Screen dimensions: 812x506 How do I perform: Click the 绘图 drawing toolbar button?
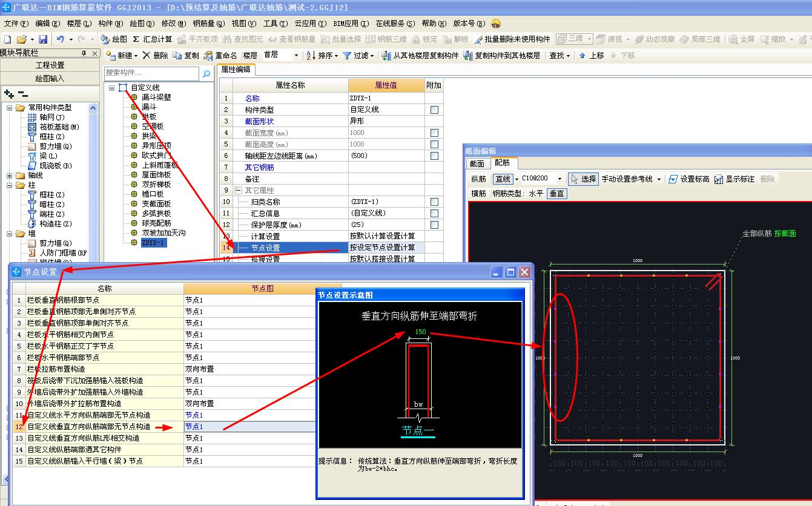pyautogui.click(x=113, y=39)
